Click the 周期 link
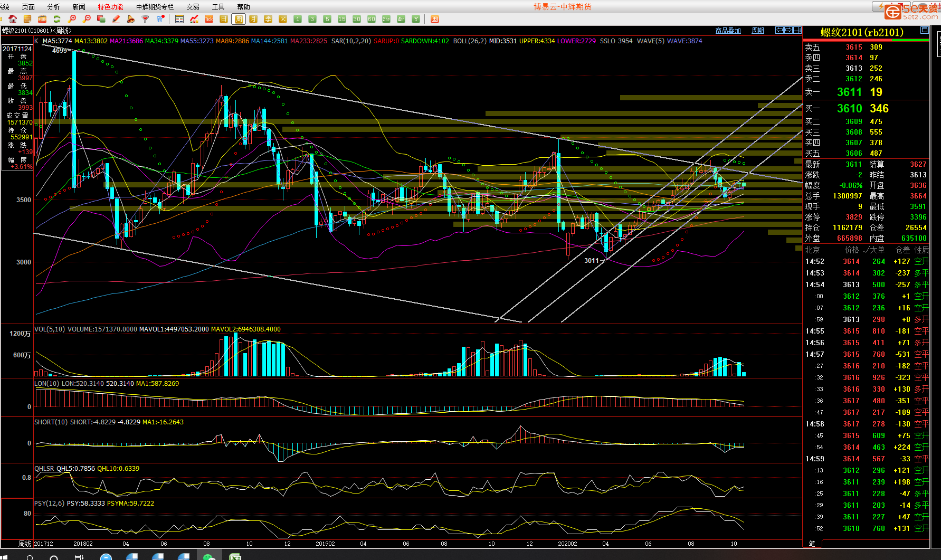Screen dimensions: 941x560 758,31
